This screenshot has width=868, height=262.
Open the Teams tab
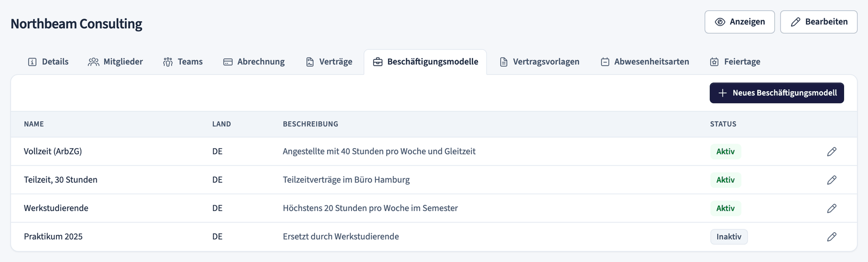point(183,62)
